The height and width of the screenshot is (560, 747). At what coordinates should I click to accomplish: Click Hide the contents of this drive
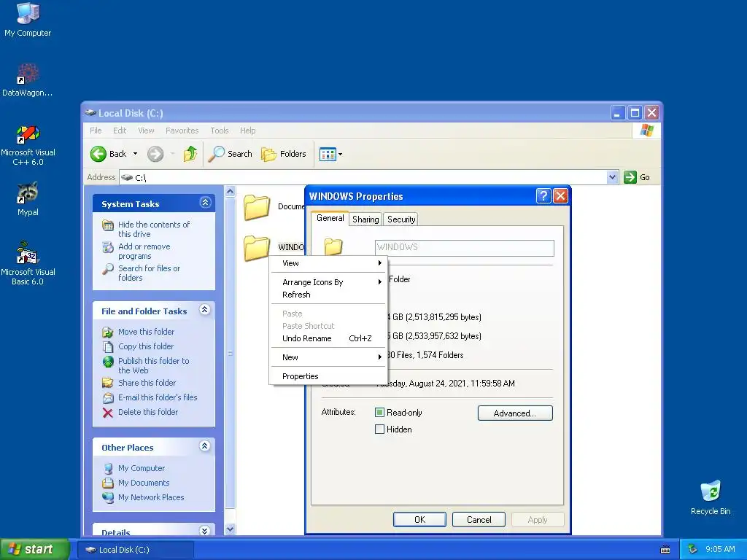point(153,230)
